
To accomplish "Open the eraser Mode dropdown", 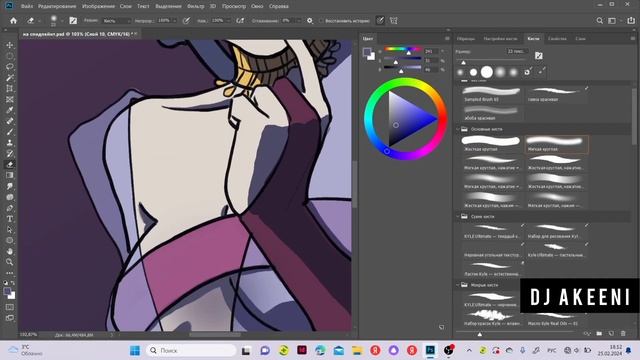I will coord(117,20).
